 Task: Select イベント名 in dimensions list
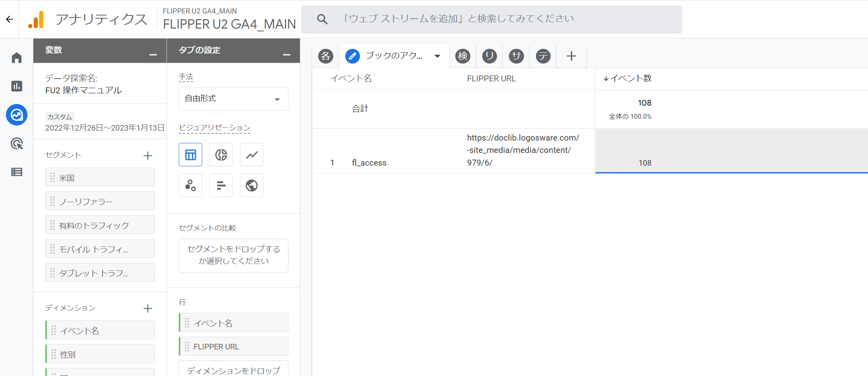(x=100, y=330)
